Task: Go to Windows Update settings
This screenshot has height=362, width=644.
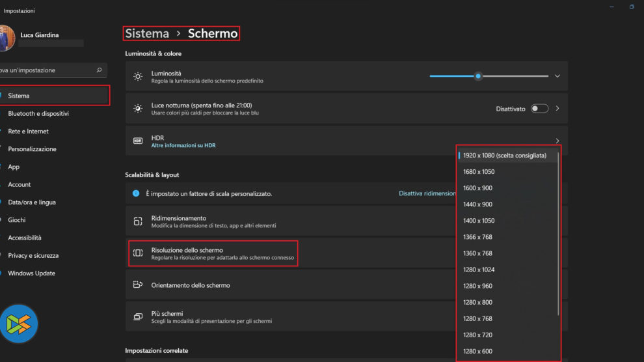Action: tap(31, 273)
